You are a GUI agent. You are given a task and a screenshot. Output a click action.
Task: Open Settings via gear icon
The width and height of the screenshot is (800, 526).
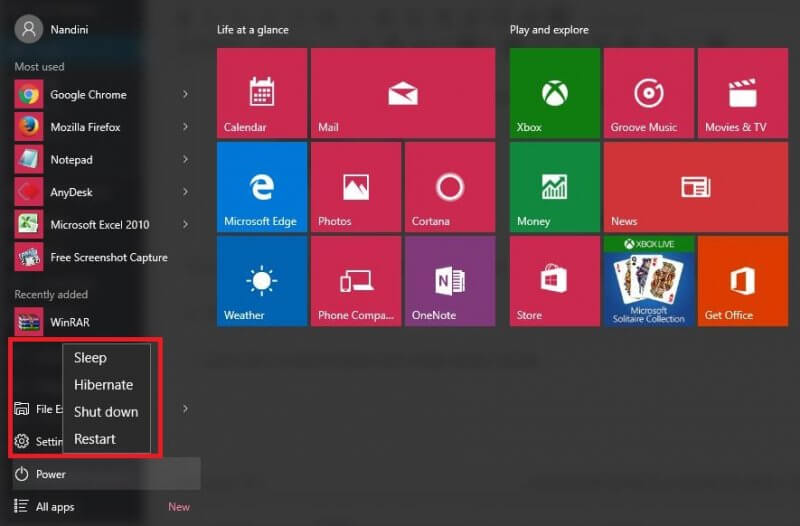click(21, 441)
